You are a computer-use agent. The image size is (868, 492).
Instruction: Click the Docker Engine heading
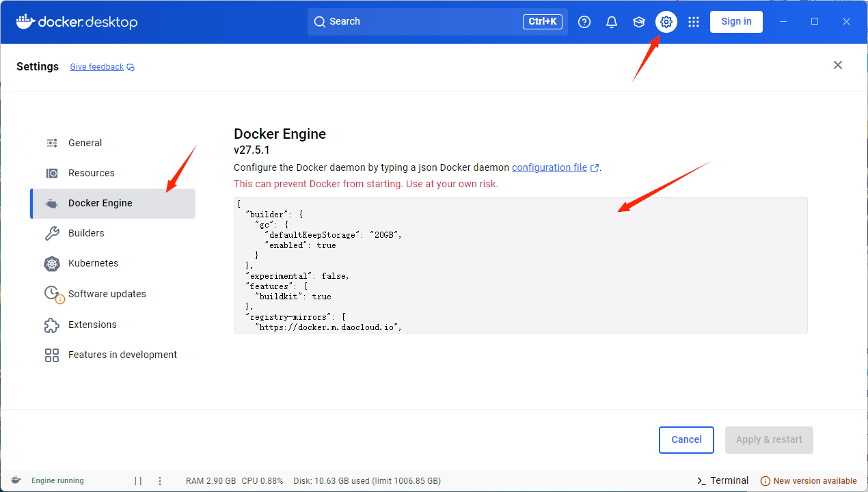coord(280,134)
